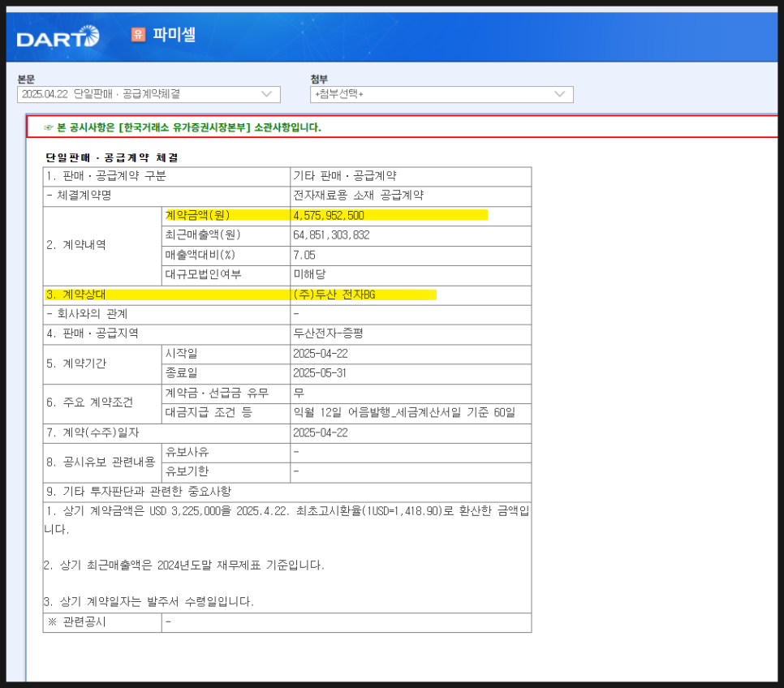
Task: Click the '종료일' label
Action: pos(182,373)
